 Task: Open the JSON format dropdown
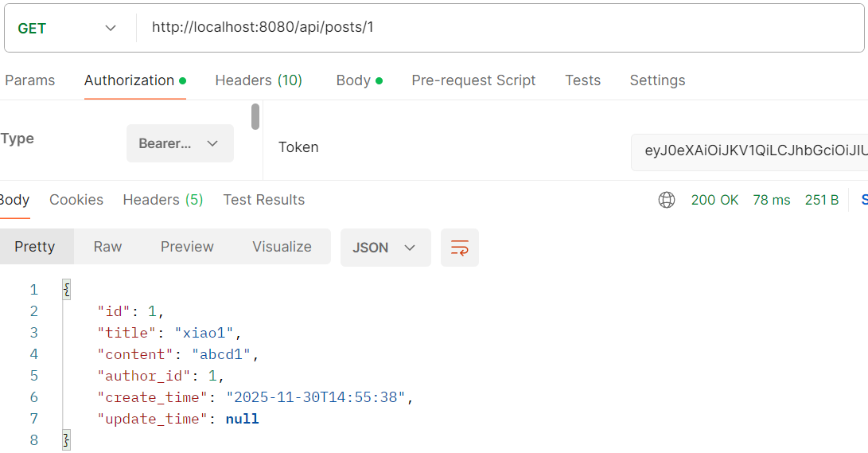(385, 248)
